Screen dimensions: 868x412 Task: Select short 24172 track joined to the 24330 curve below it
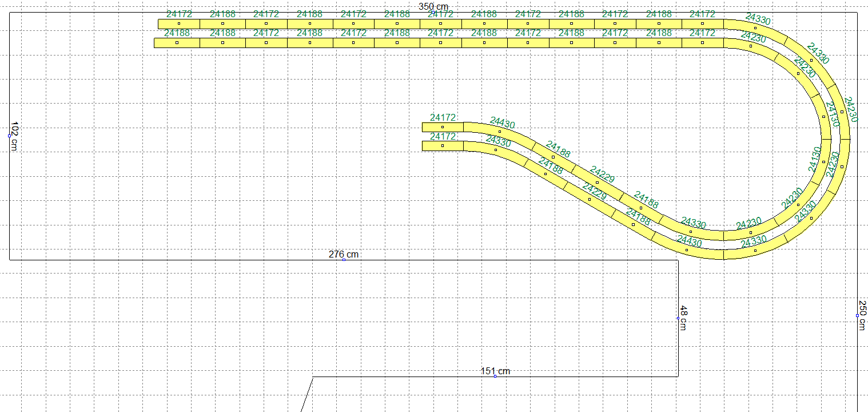(x=443, y=146)
